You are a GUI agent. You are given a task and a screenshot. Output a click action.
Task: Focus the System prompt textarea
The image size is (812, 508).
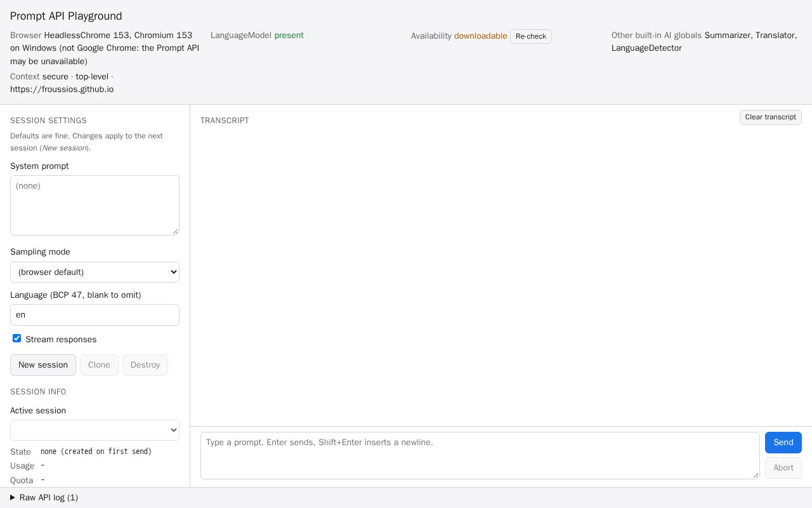[95, 205]
